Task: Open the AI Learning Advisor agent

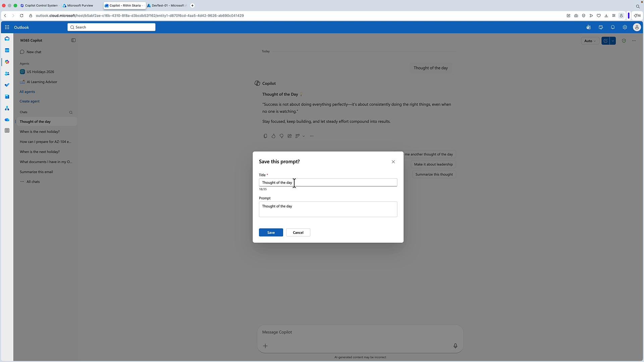Action: (42, 82)
